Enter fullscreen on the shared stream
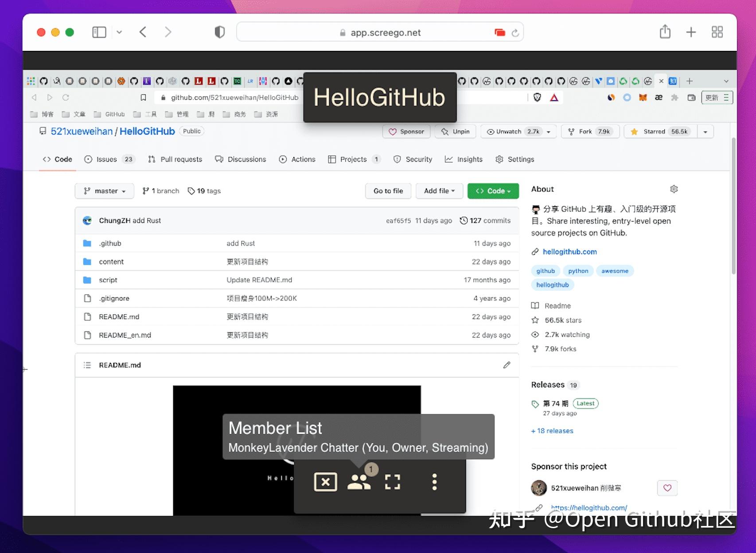The image size is (756, 553). pyautogui.click(x=392, y=483)
